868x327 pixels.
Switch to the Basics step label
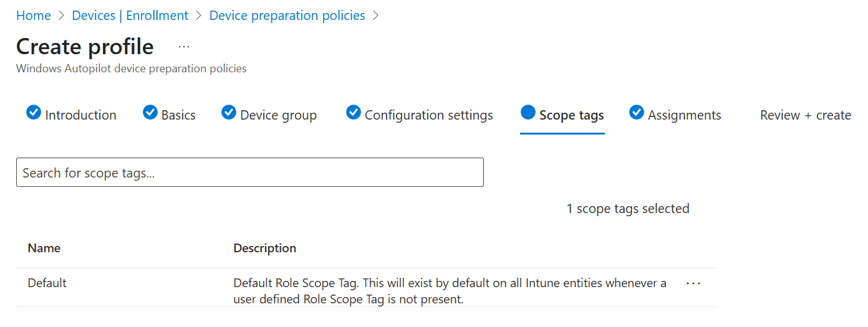(x=178, y=115)
